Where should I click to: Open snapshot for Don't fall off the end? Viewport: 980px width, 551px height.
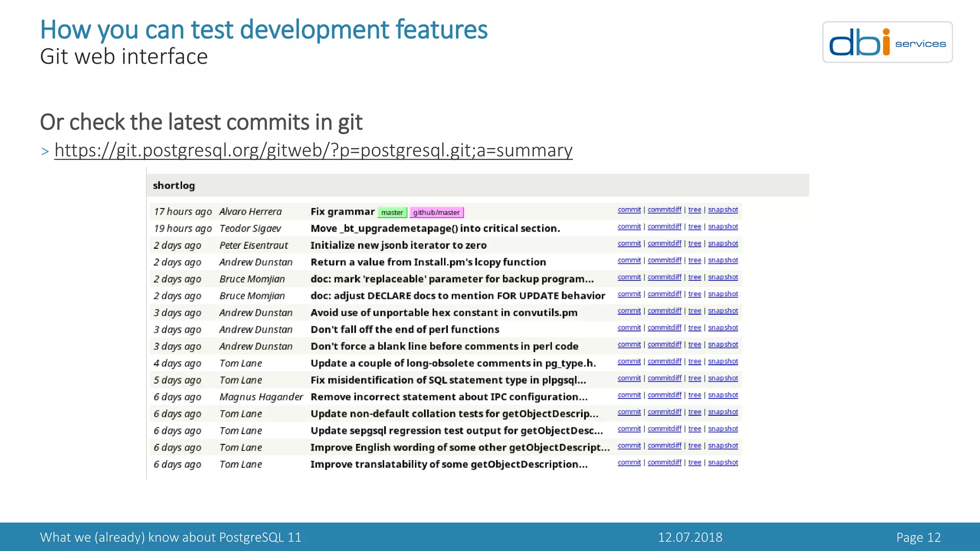coord(723,328)
